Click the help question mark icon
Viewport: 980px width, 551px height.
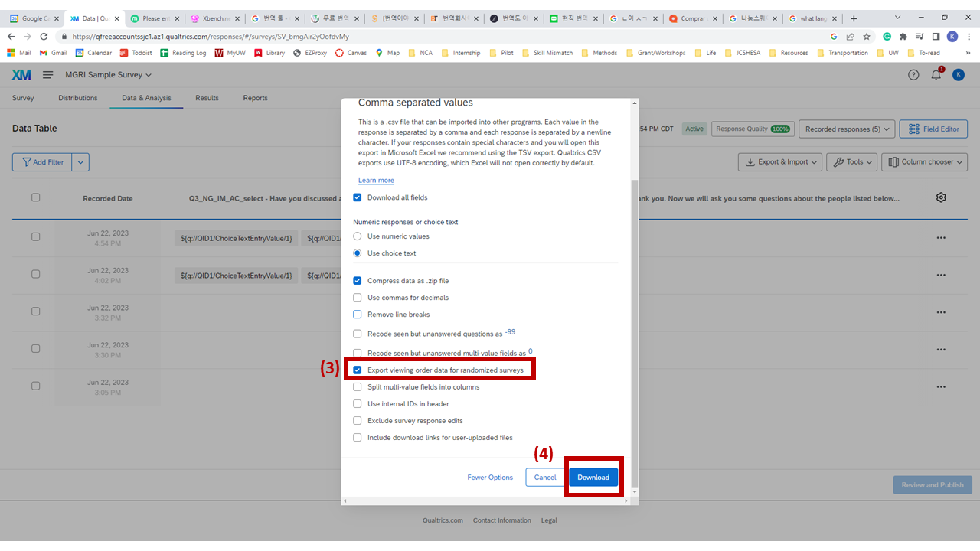913,74
